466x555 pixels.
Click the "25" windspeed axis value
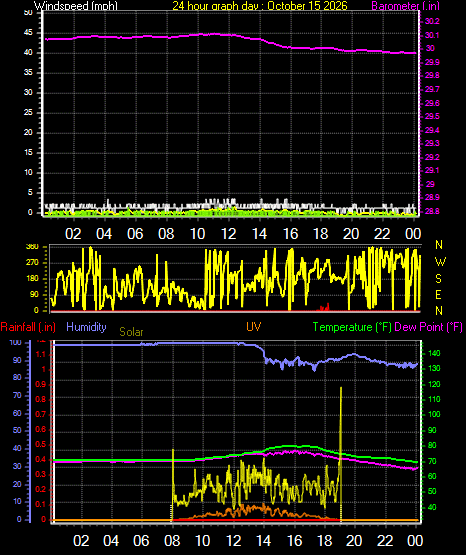28,113
